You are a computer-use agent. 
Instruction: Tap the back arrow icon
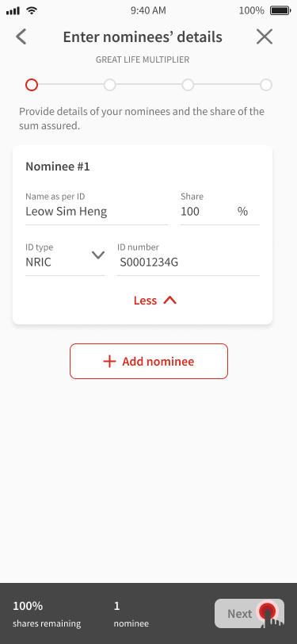coord(21,37)
